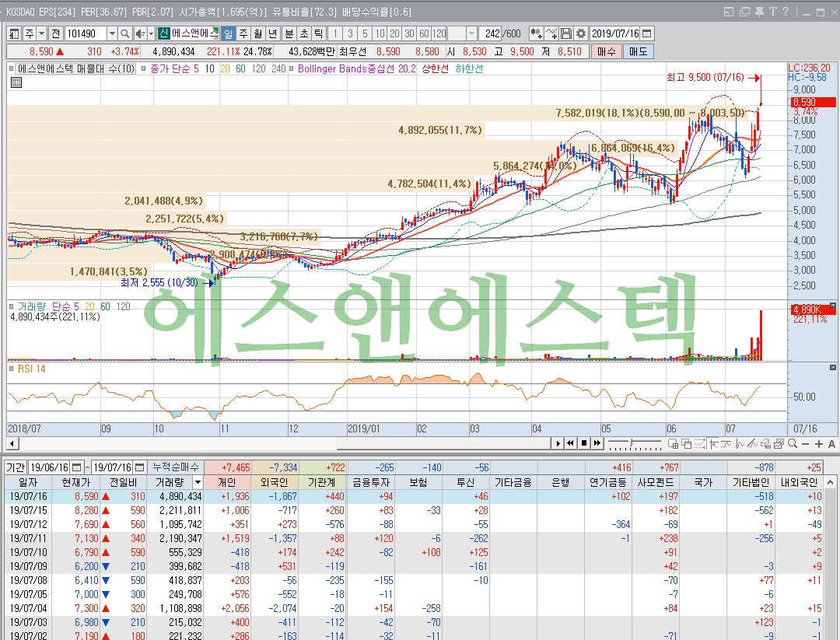The height and width of the screenshot is (640, 840).
Task: Click the help question mark icon
Action: click(786, 11)
